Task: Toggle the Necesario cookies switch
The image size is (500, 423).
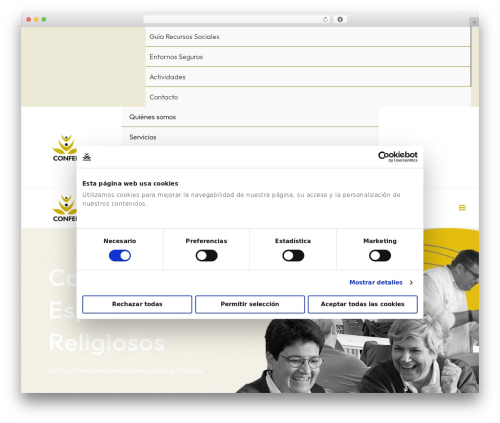Action: [120, 256]
